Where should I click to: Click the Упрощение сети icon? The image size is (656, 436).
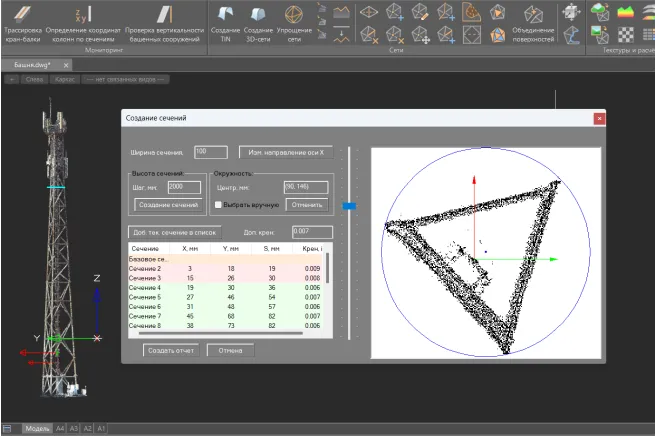tap(293, 14)
